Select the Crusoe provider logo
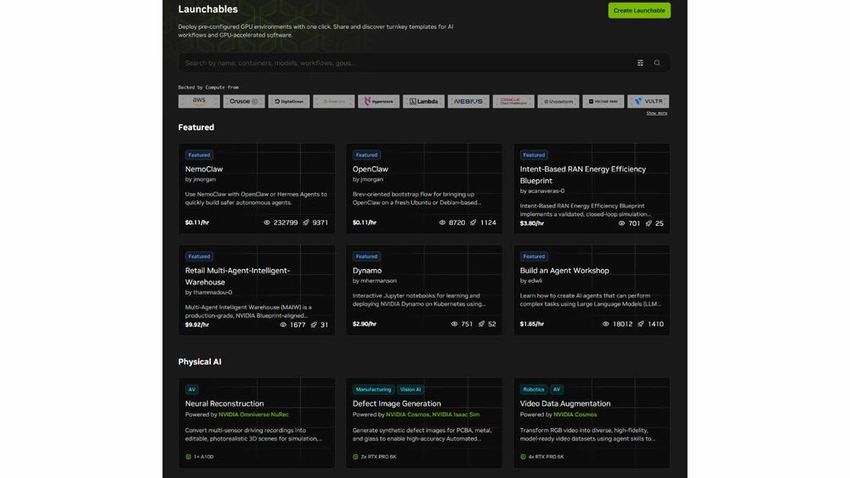The height and width of the screenshot is (478, 850). click(244, 101)
